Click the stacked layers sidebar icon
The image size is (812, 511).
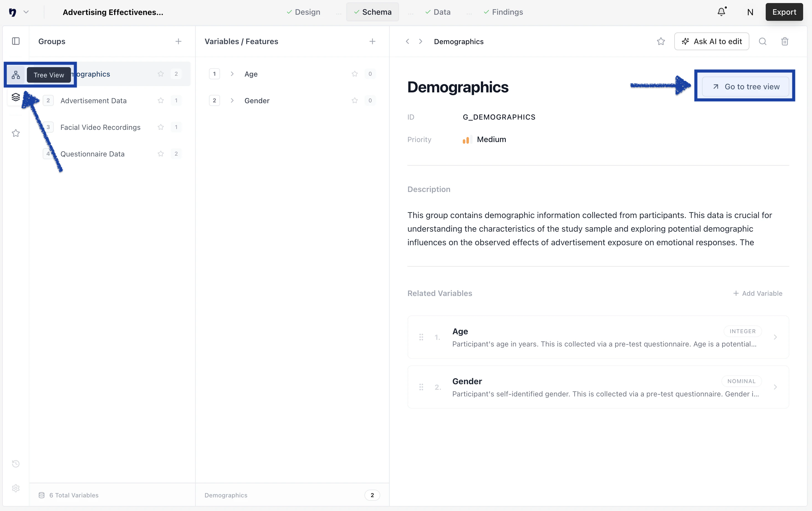click(x=16, y=97)
